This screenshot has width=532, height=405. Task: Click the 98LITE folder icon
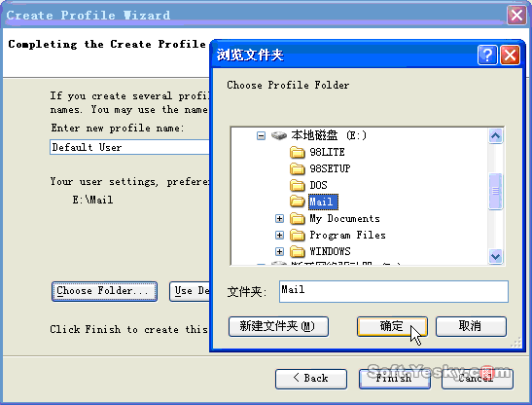pyautogui.click(x=298, y=152)
